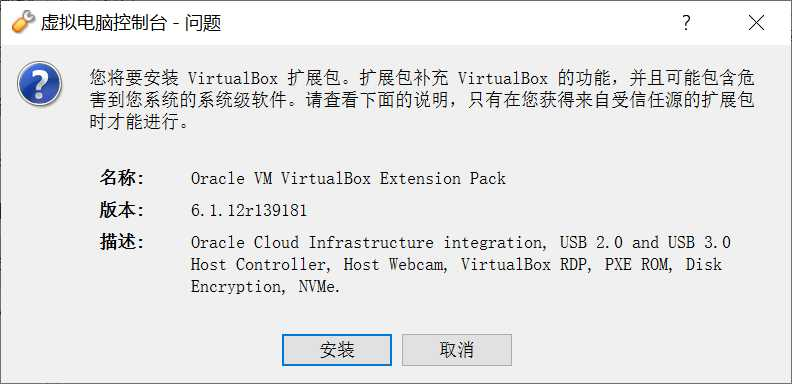Open context help with the ? button
Image resolution: width=792 pixels, height=384 pixels.
tap(686, 23)
